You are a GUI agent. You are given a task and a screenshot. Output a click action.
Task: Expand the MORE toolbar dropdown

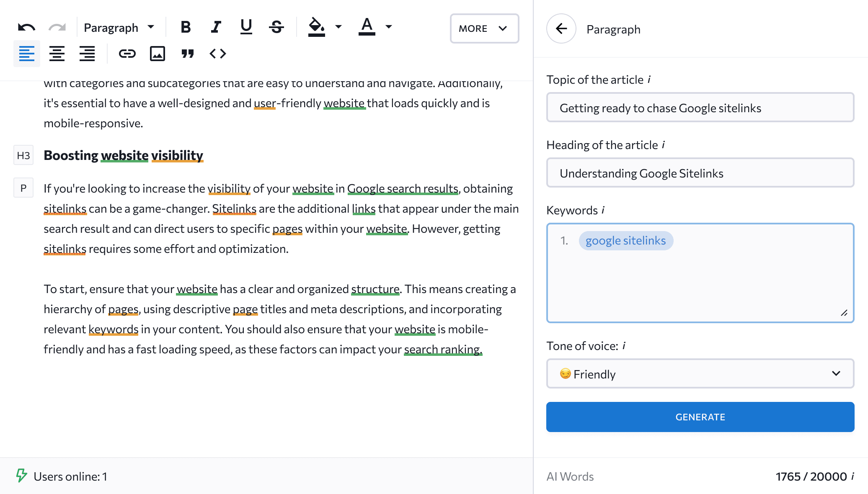484,28
